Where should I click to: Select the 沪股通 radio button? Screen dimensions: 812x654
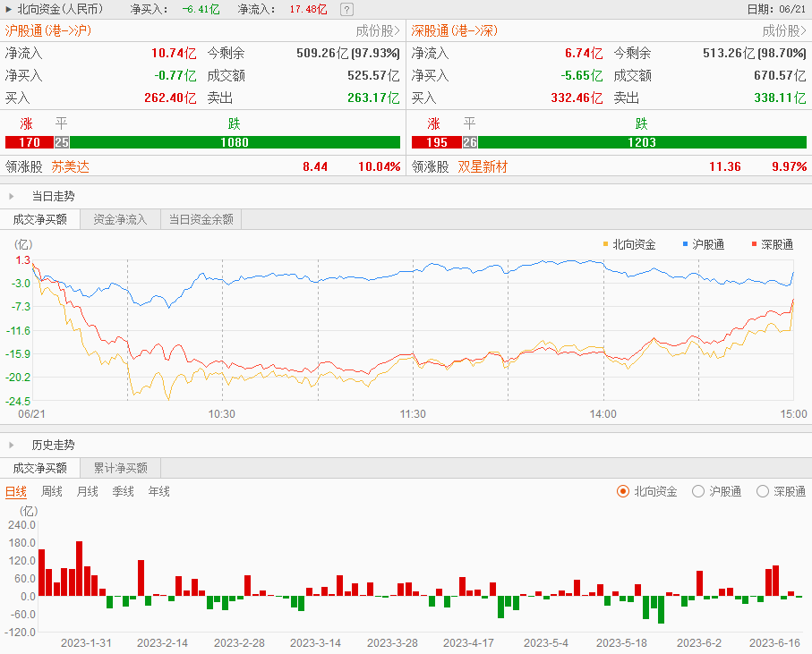698,491
